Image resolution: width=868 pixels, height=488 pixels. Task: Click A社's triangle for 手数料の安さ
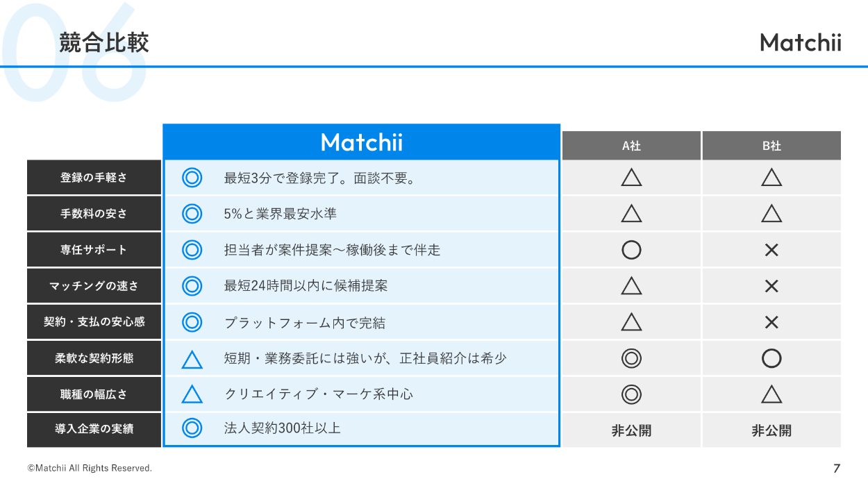[x=631, y=214]
